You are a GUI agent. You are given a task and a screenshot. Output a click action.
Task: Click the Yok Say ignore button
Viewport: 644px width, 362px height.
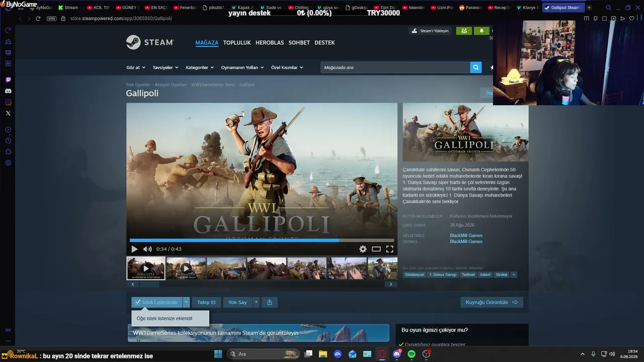point(237,302)
